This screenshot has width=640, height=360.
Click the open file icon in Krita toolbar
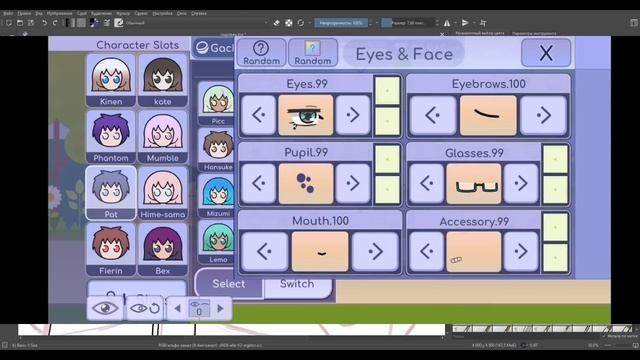(20, 23)
